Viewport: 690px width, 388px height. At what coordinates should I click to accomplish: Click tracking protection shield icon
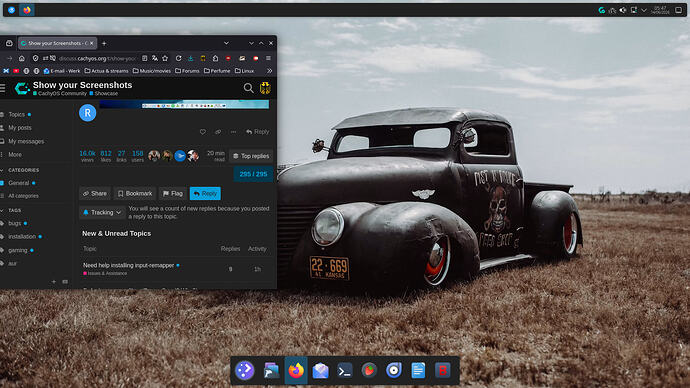coord(36,58)
